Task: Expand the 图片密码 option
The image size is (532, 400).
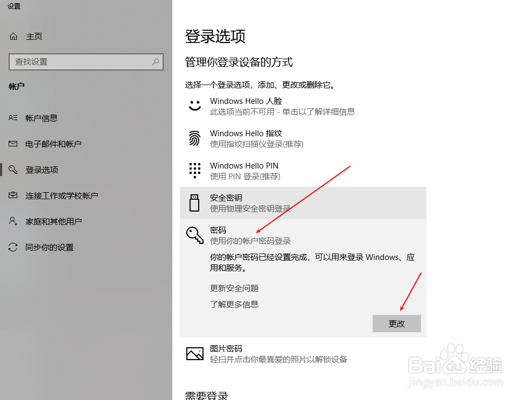Action: click(303, 354)
